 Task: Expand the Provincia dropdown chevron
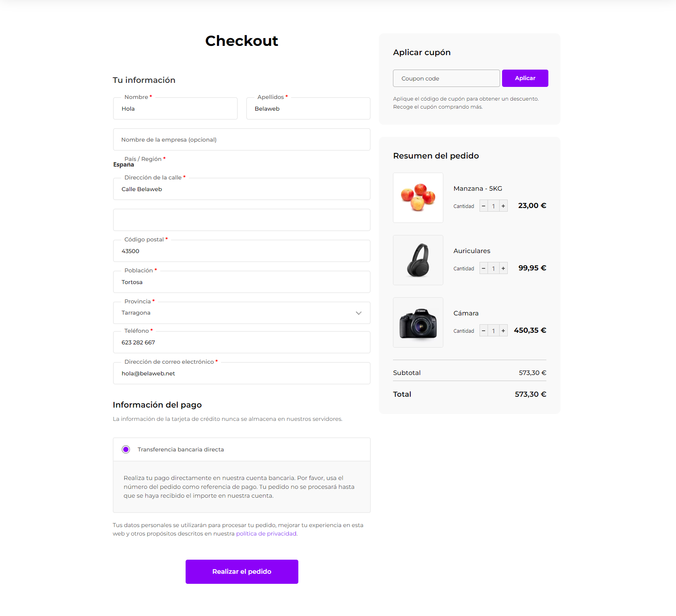click(x=358, y=313)
